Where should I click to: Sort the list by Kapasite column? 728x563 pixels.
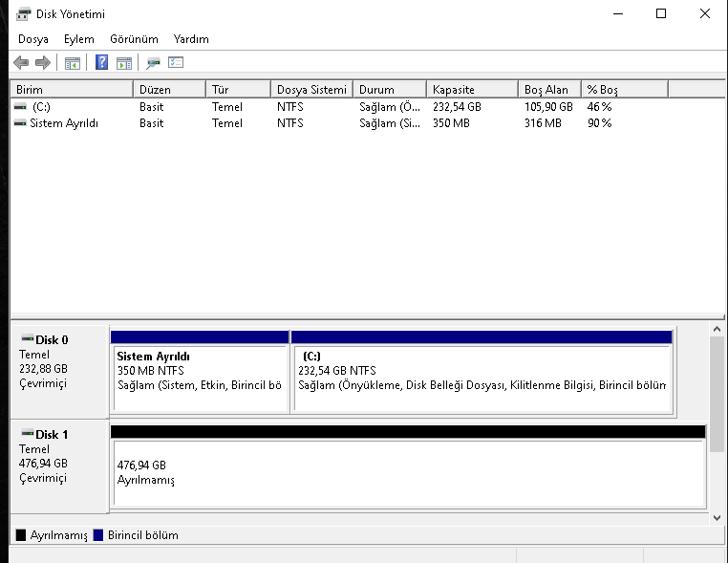pos(472,90)
